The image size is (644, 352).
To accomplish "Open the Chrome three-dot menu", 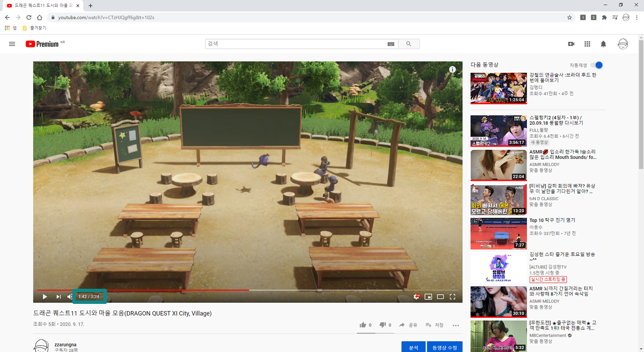I will pos(637,17).
